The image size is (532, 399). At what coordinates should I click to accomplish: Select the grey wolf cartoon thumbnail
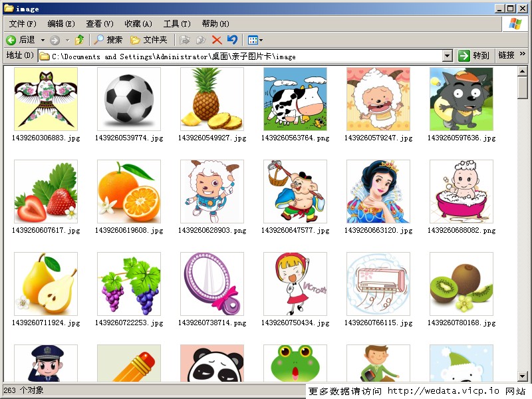[x=462, y=99]
